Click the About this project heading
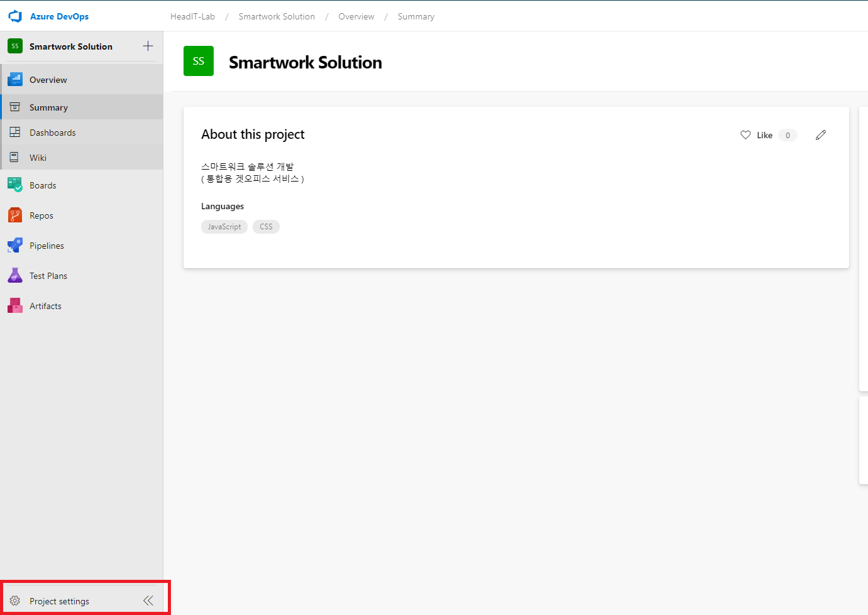The width and height of the screenshot is (868, 615). click(x=253, y=134)
